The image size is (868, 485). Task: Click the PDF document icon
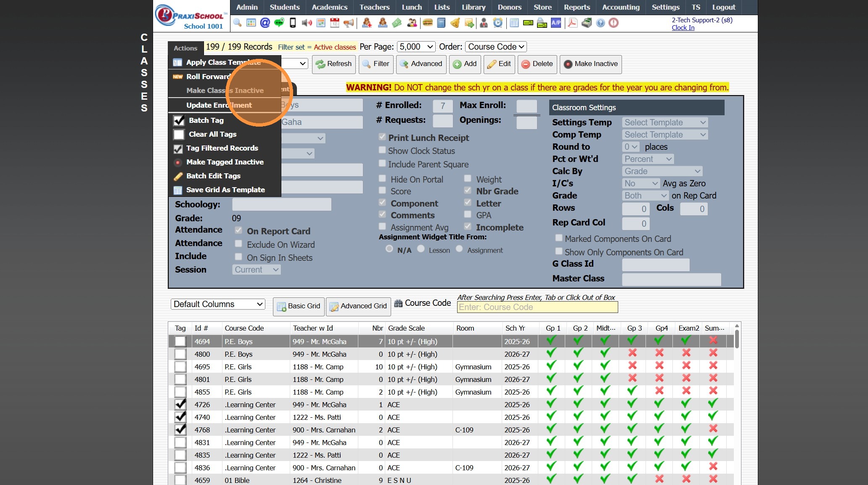pyautogui.click(x=572, y=23)
